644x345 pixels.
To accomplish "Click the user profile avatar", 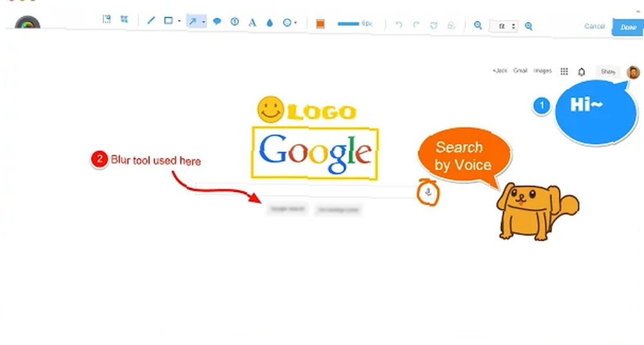I will [633, 72].
